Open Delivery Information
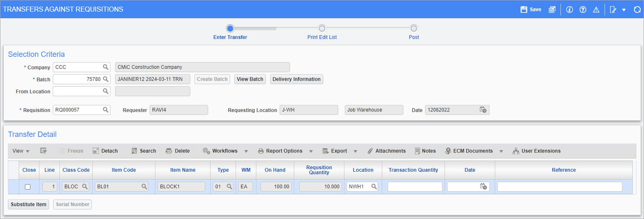Viewport: 644px width, 219px height. 297,79
